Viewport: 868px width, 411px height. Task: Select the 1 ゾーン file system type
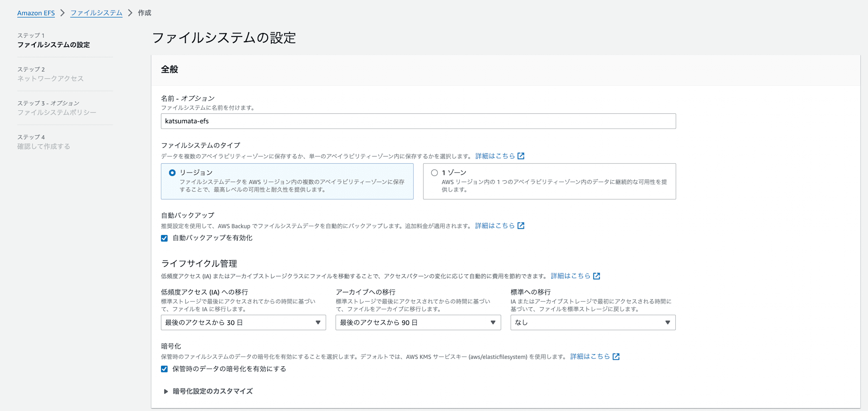(x=549, y=181)
